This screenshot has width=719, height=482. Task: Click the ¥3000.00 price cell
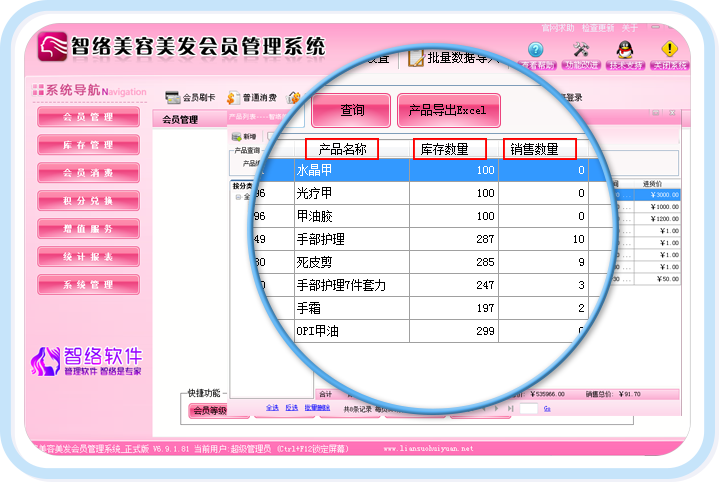pos(660,195)
